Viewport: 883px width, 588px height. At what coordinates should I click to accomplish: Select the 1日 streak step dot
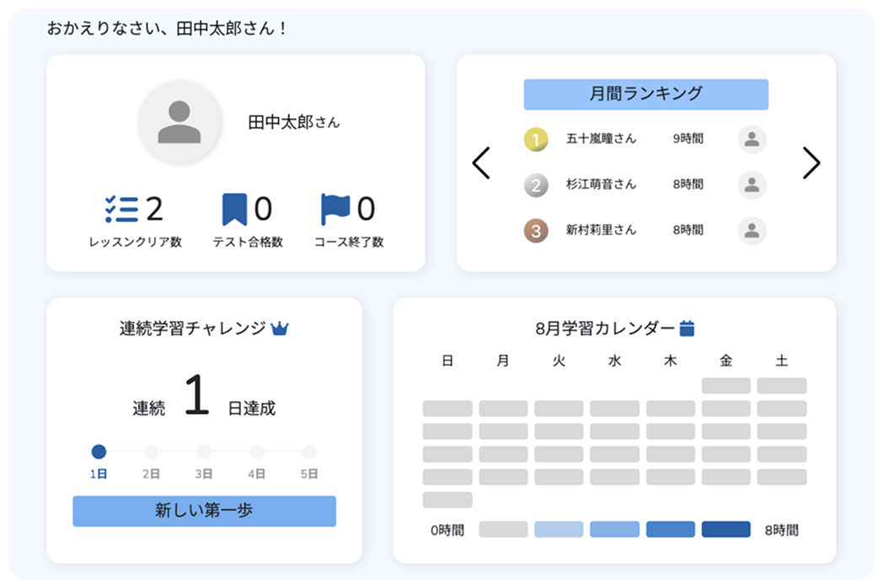click(99, 452)
